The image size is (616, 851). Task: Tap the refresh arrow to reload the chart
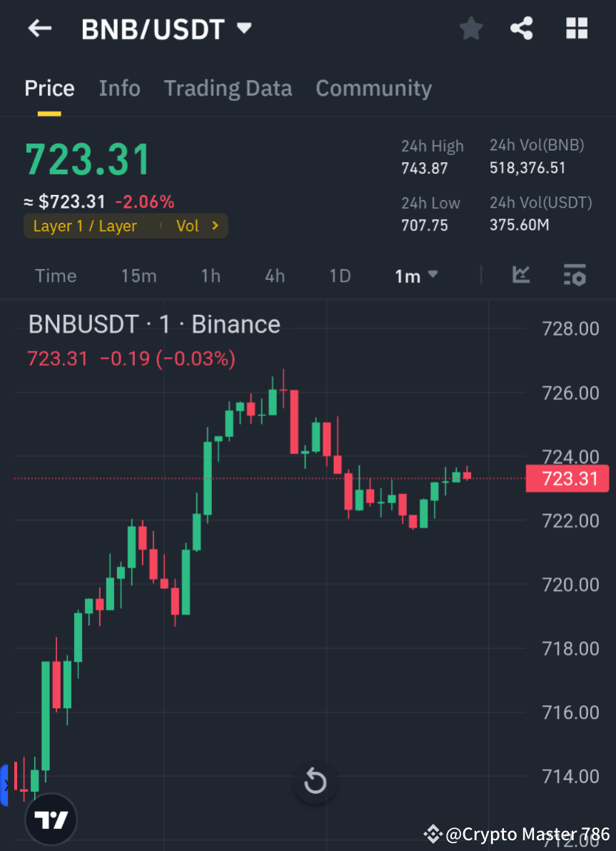pos(315,782)
